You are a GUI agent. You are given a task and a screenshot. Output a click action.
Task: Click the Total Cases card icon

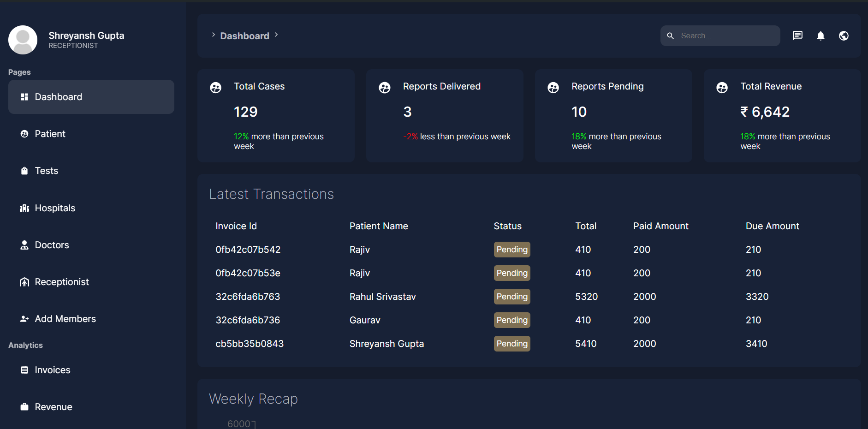coord(215,88)
